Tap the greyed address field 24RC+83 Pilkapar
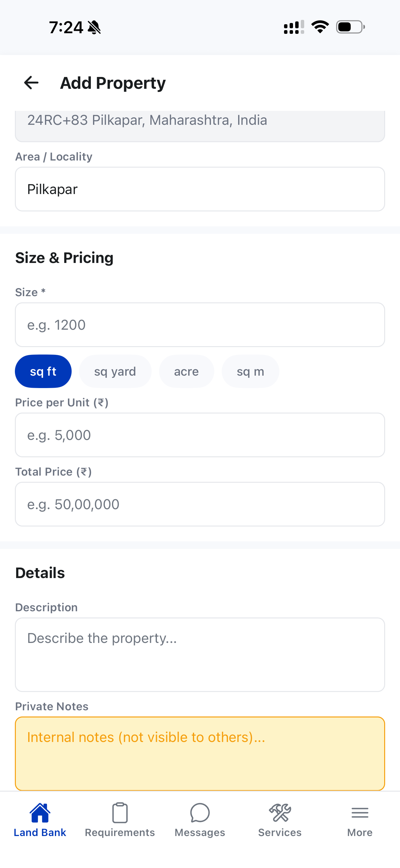This screenshot has width=400, height=868. (x=200, y=126)
